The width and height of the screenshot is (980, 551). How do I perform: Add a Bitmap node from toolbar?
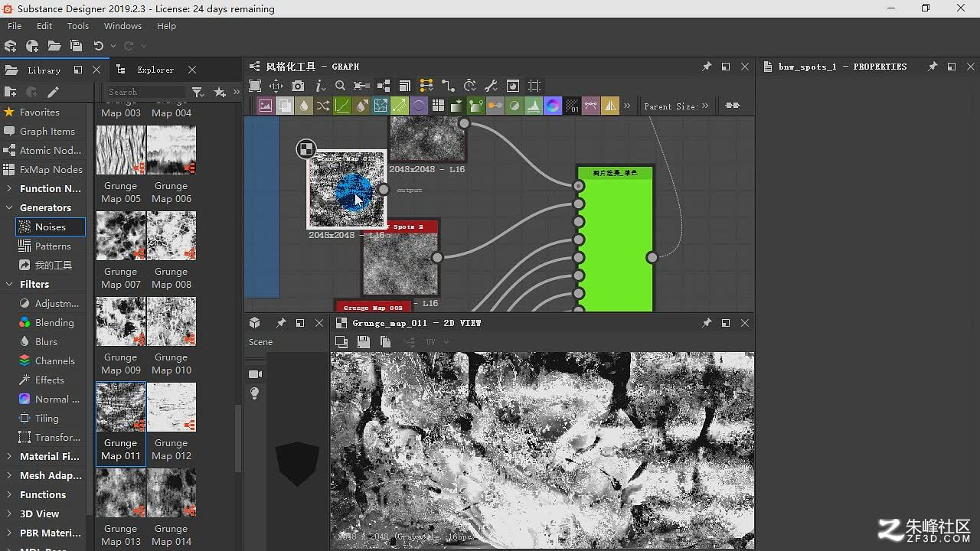point(266,106)
